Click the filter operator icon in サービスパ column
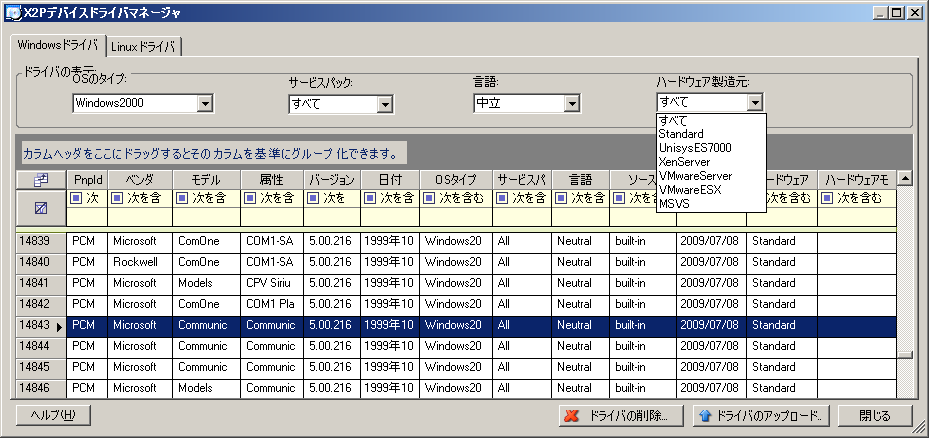Viewport: 929px width, 438px height. point(501,199)
